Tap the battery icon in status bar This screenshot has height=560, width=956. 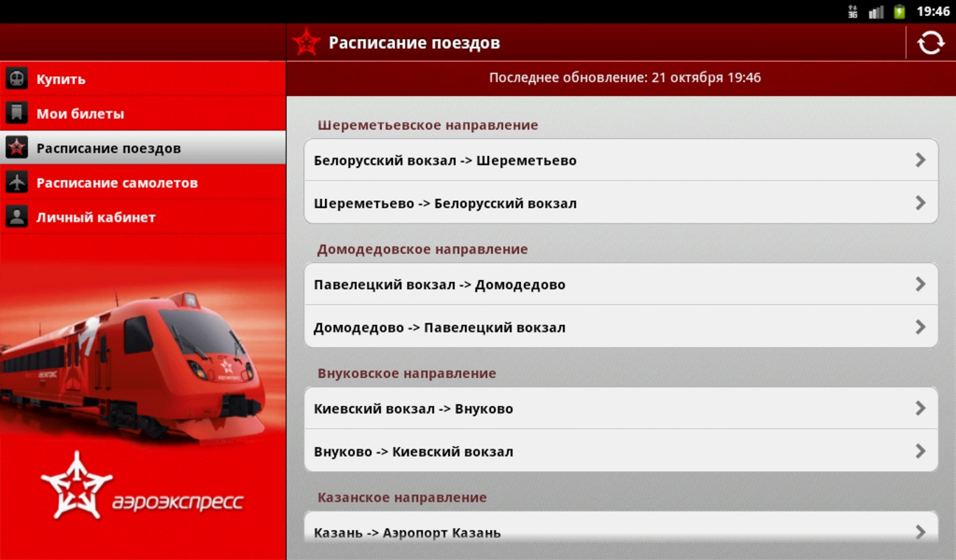[x=900, y=11]
